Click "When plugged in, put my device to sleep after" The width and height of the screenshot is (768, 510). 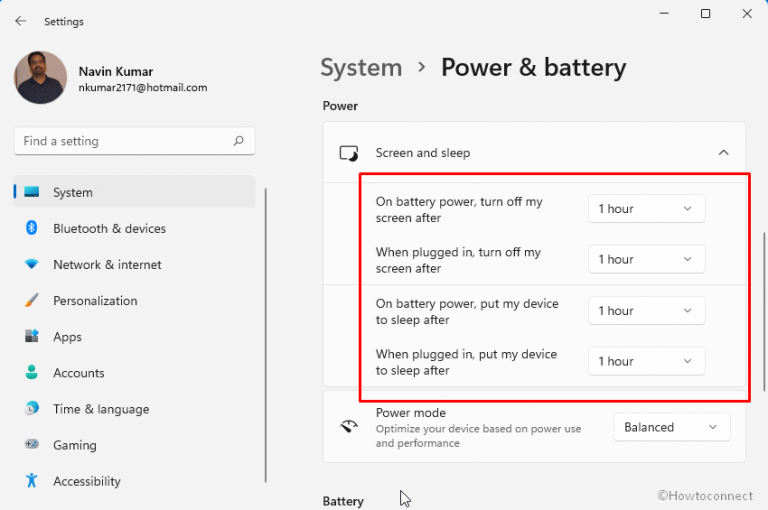[x=466, y=362]
